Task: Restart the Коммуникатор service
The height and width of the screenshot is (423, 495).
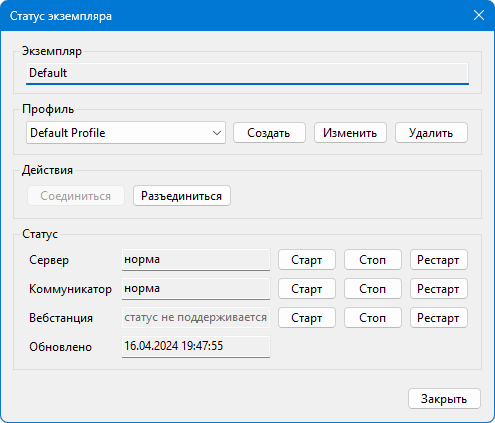Action: coord(439,289)
